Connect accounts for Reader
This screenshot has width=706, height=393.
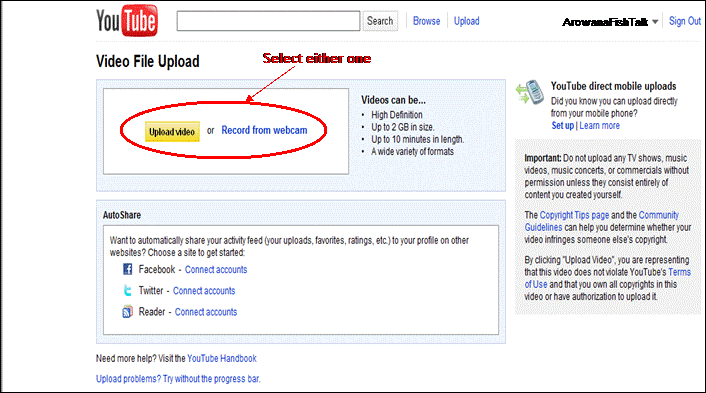[206, 312]
